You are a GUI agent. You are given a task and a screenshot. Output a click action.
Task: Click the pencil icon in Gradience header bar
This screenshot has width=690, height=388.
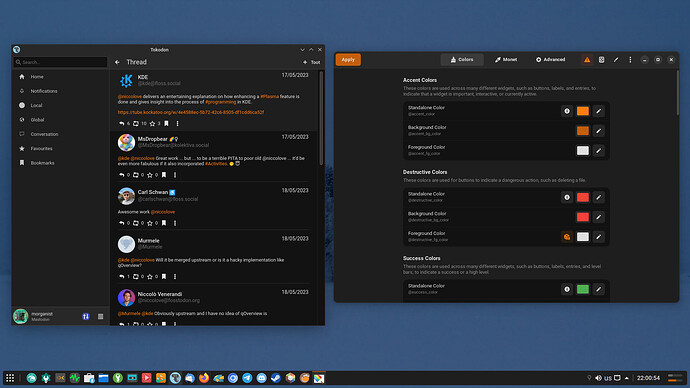(616, 59)
